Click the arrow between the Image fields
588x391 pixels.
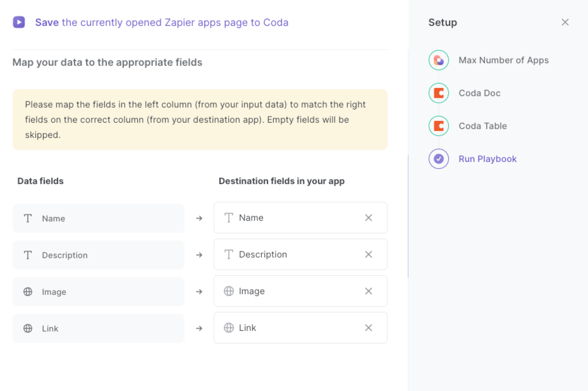click(199, 292)
